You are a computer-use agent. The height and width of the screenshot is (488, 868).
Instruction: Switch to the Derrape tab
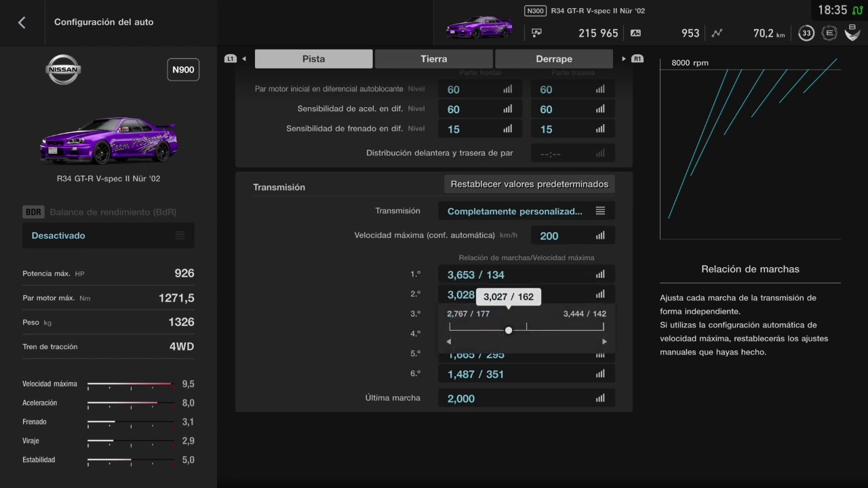coord(554,59)
